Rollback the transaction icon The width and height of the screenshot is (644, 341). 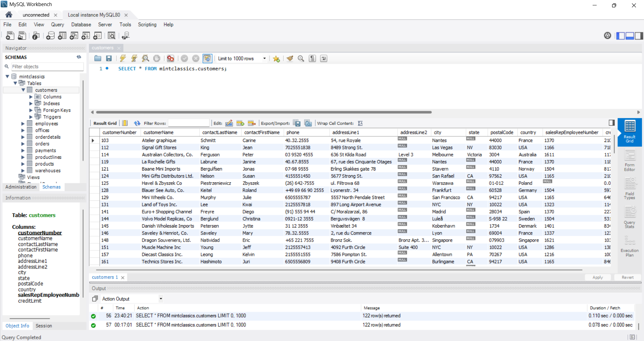tap(196, 58)
